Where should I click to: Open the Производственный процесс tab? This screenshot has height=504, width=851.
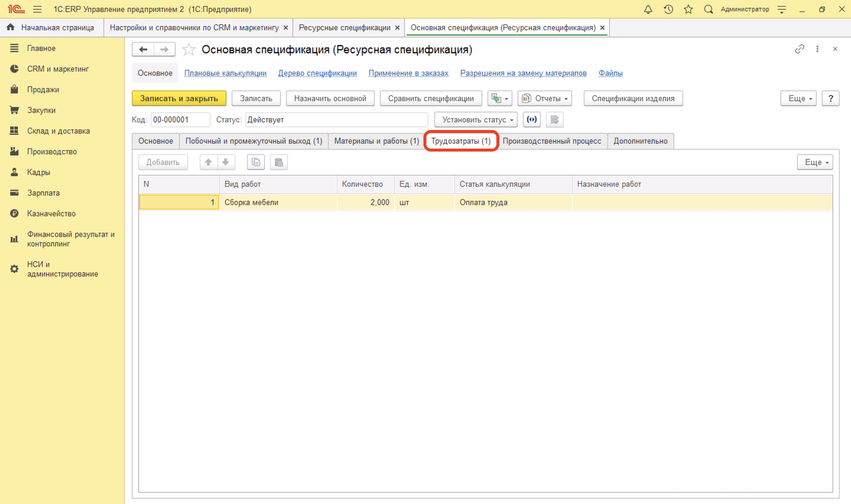click(552, 141)
